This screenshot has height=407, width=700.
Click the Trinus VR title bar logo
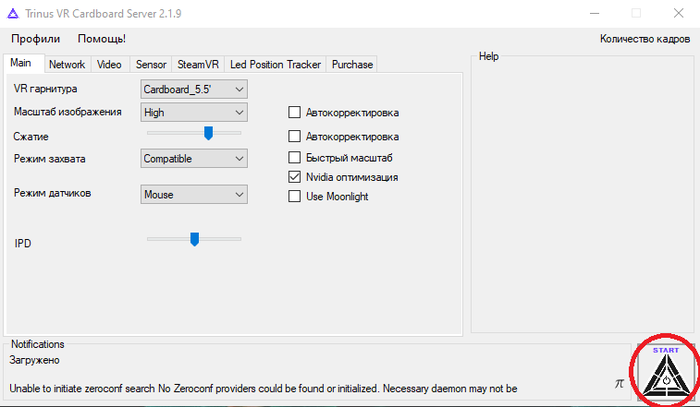click(x=13, y=13)
